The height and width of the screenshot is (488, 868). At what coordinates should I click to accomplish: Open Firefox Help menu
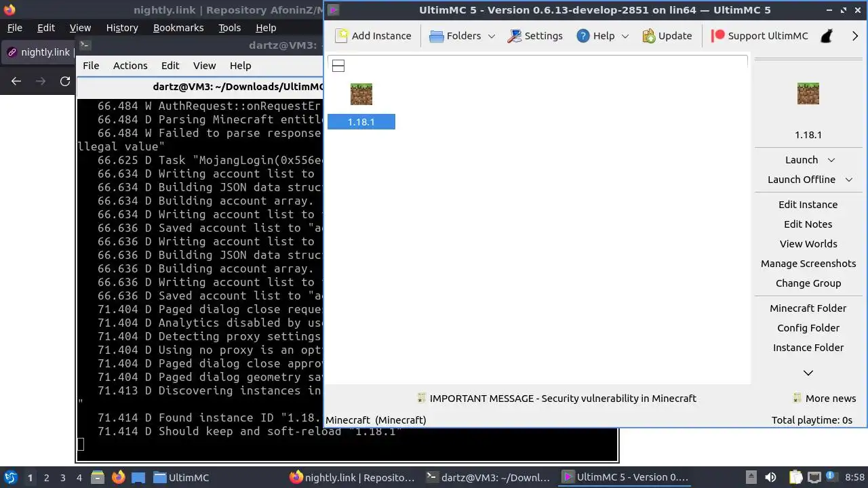[266, 28]
